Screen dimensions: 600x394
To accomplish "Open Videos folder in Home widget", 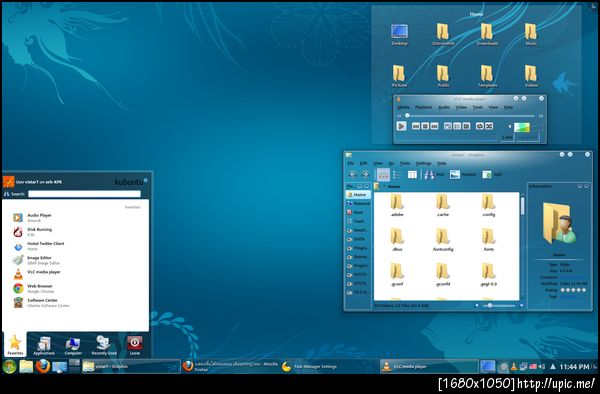I will (x=531, y=76).
